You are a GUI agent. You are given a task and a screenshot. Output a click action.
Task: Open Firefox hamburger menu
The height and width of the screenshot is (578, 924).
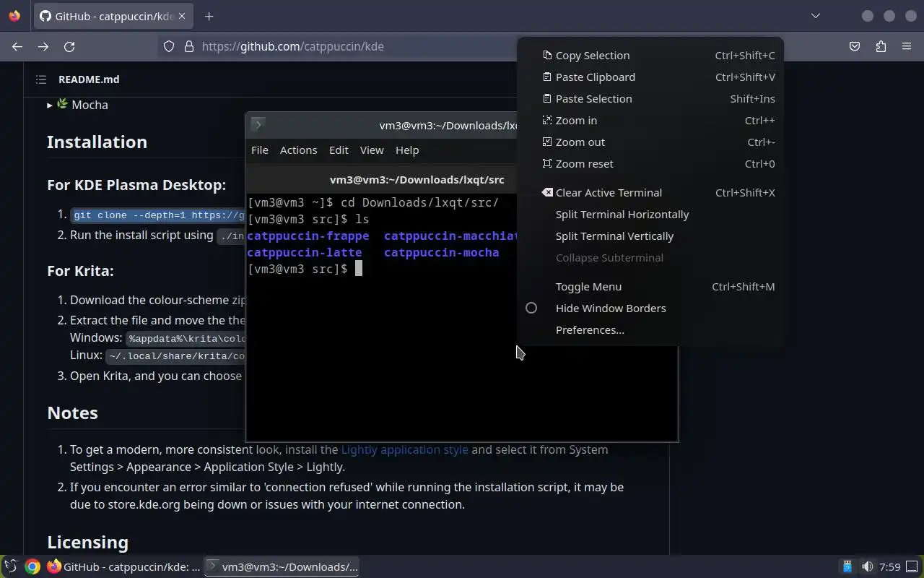click(907, 46)
